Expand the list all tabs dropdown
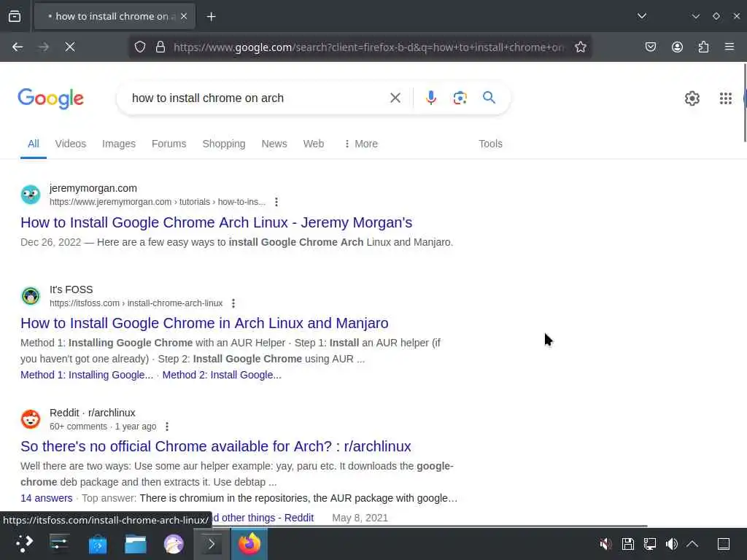747x560 pixels. [642, 16]
